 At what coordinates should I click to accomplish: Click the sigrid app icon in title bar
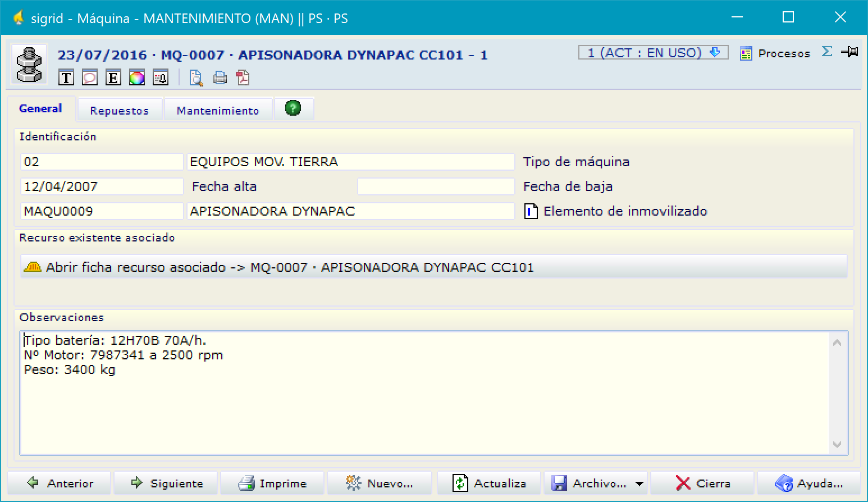point(18,18)
